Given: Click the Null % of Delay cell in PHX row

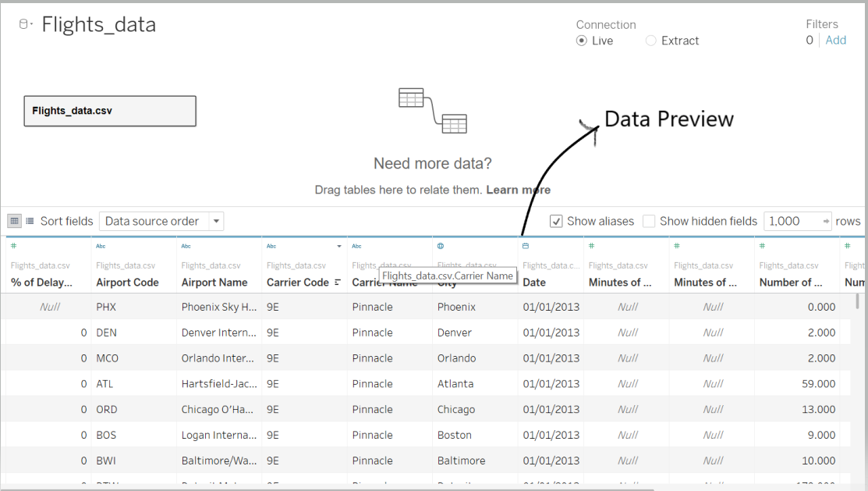Looking at the screenshot, I should pyautogui.click(x=50, y=307).
